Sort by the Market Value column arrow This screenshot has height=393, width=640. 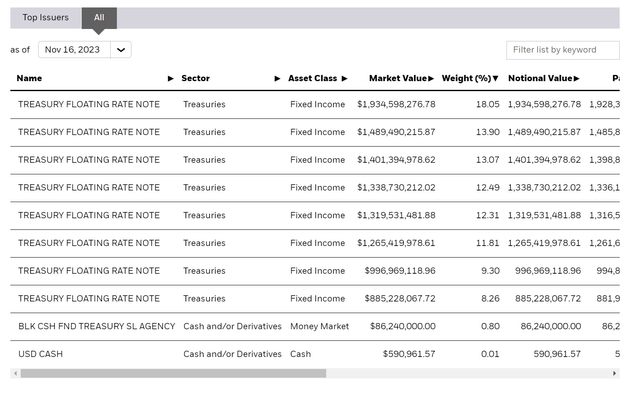(431, 78)
